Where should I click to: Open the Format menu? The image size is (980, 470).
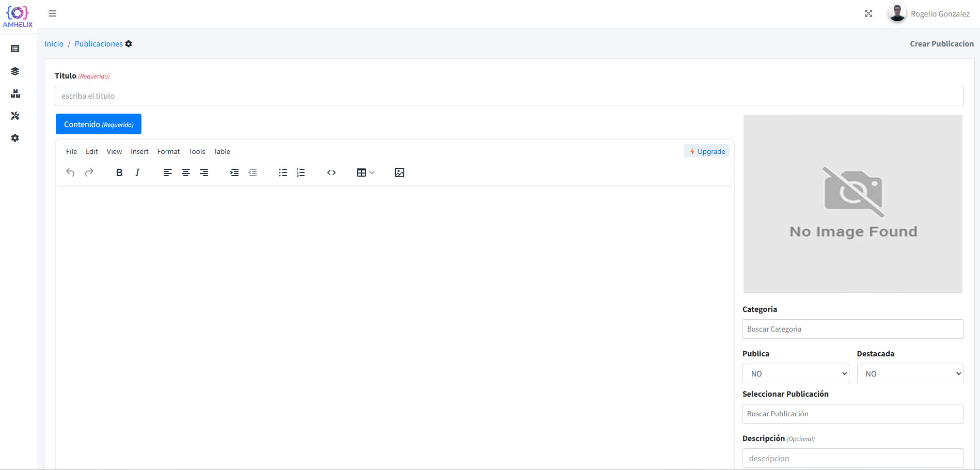tap(168, 151)
